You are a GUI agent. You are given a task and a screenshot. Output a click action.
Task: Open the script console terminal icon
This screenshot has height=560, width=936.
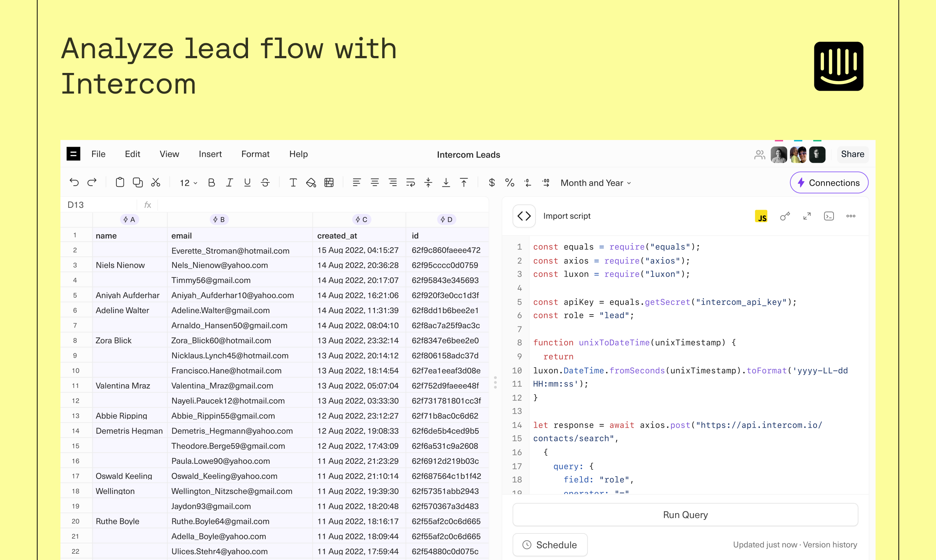click(829, 216)
